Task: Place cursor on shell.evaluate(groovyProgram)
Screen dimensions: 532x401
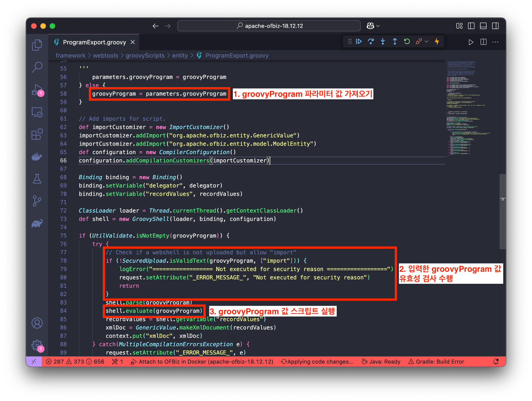Action: tap(154, 311)
